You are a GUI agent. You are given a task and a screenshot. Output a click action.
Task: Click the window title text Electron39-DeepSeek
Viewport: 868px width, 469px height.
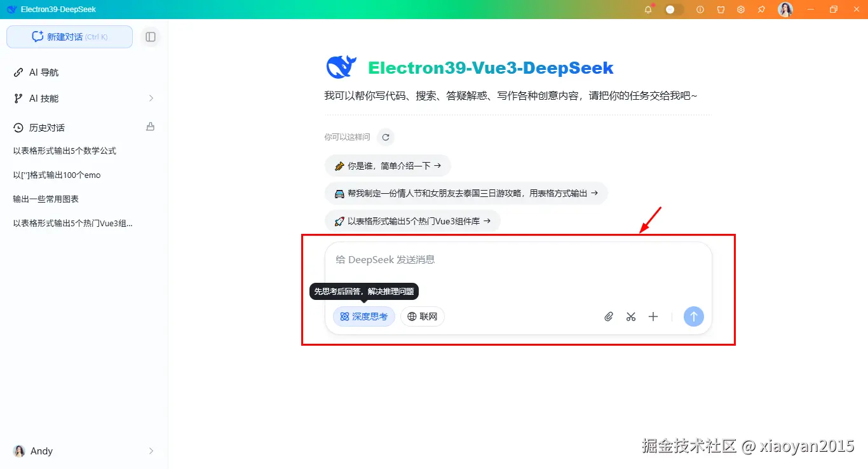click(x=58, y=10)
